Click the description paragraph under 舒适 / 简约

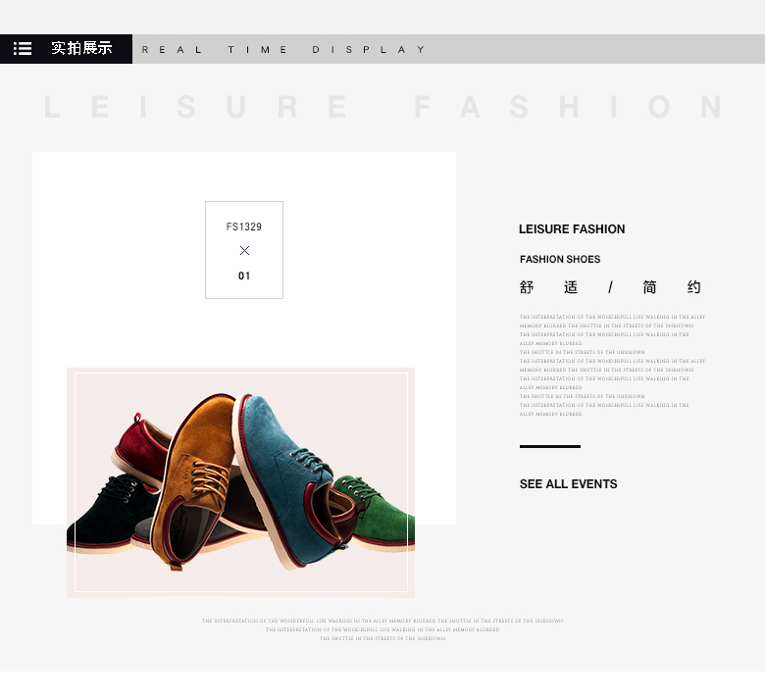pos(612,366)
